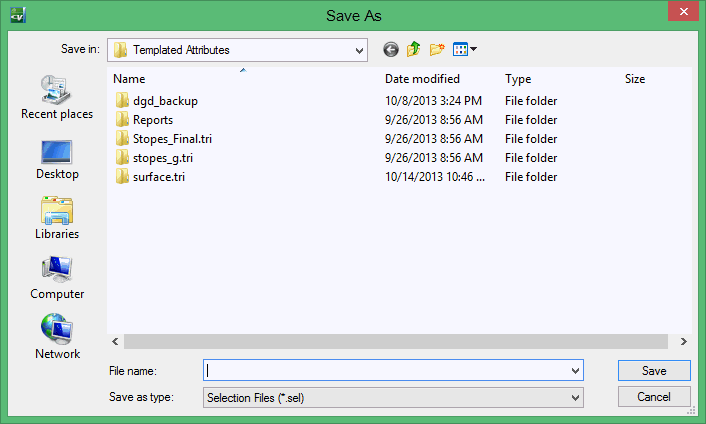Open the View Menu icon
The width and height of the screenshot is (706, 424).
[464, 49]
